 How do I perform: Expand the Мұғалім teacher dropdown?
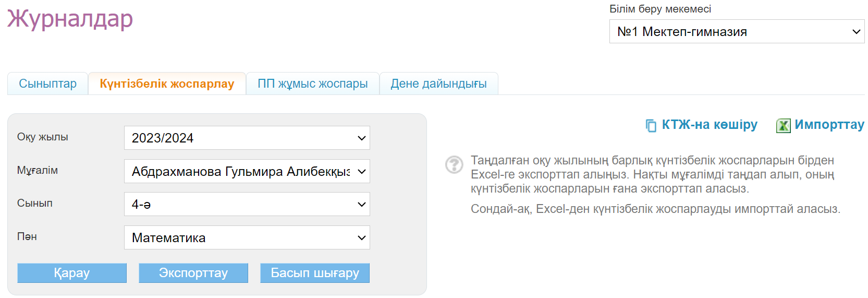[x=247, y=172]
